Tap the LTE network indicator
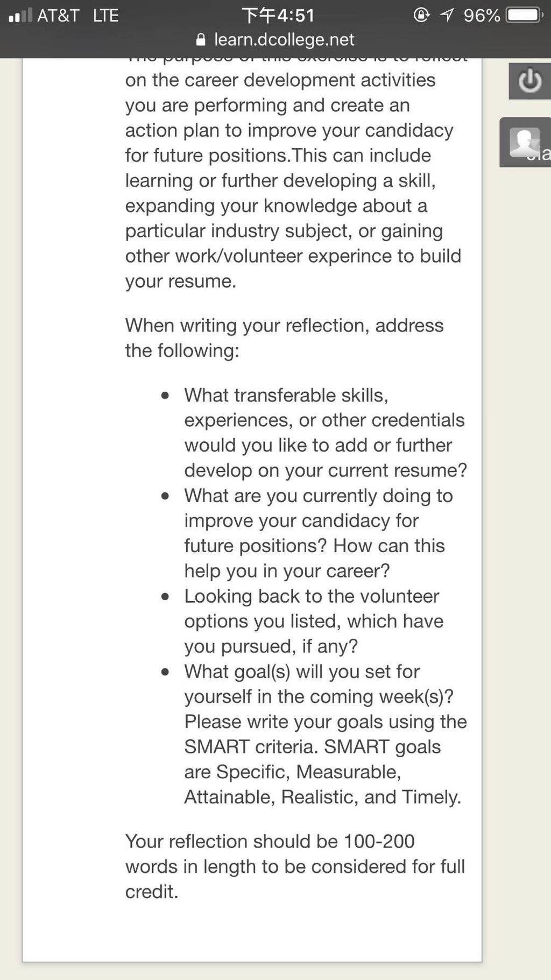Viewport: 551px width, 980px height. point(105,15)
